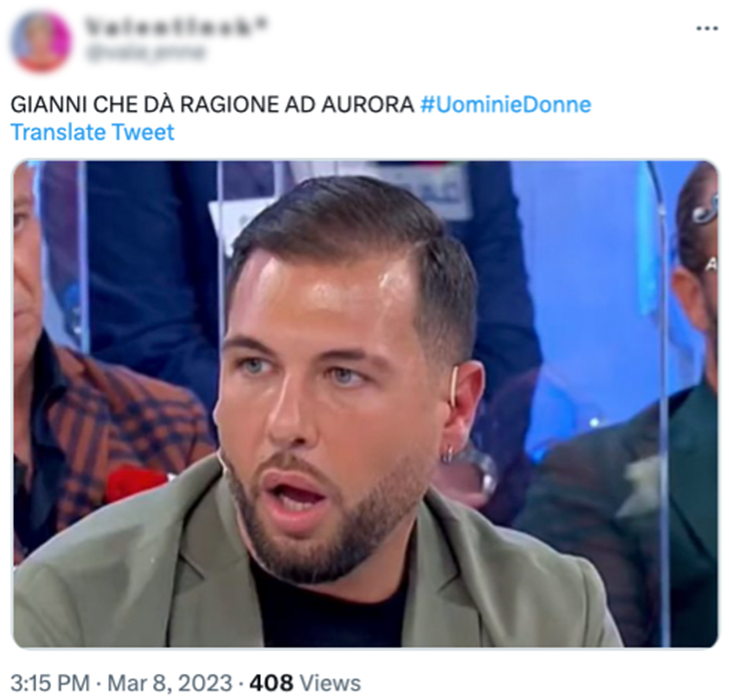This screenshot has height=700, width=729.
Task: Open the 408 Views count
Action: (x=305, y=683)
